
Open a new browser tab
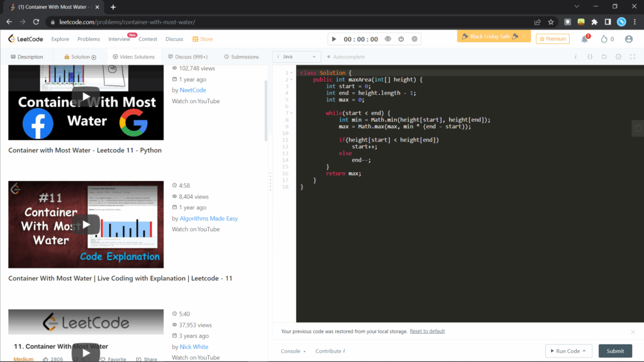(x=113, y=7)
